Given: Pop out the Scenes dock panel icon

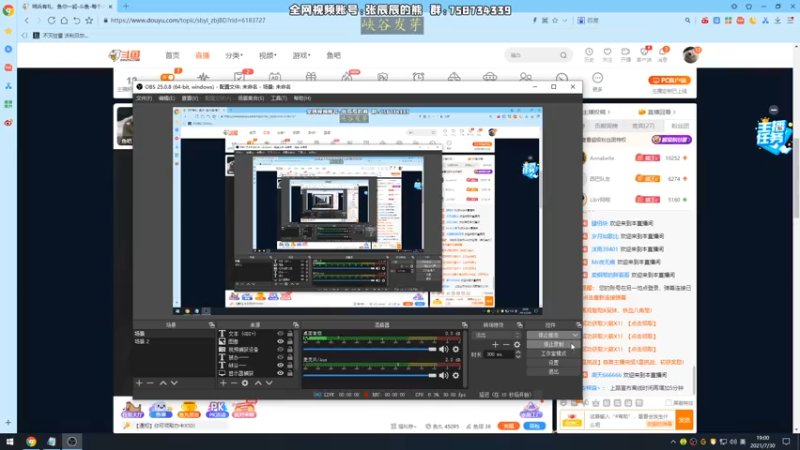Looking at the screenshot, I should pyautogui.click(x=211, y=325).
